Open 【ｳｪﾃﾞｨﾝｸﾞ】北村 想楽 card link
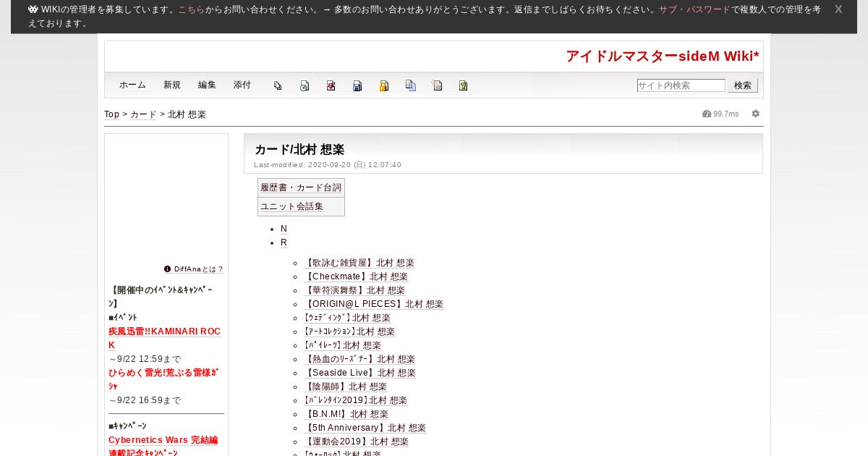The height and width of the screenshot is (456, 868). [346, 318]
